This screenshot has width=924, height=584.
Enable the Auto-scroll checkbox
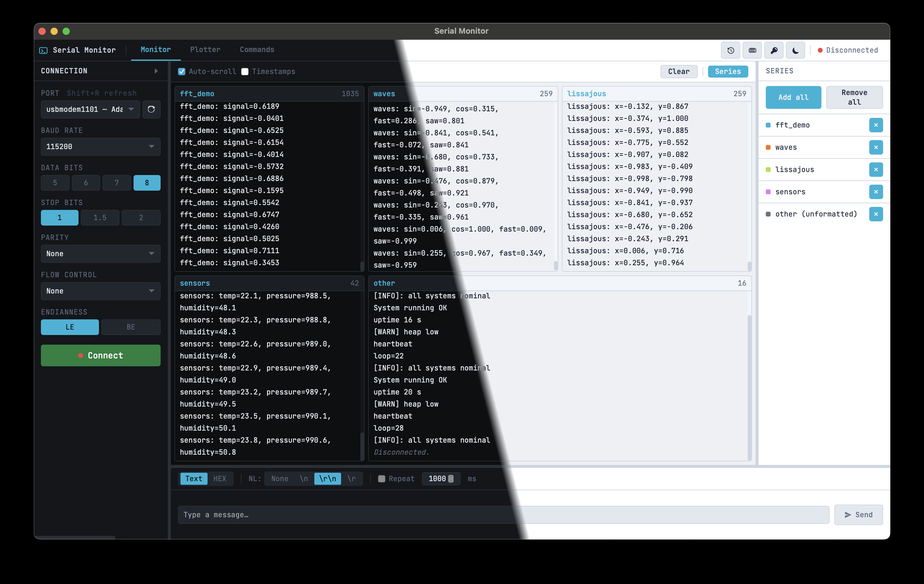point(182,72)
